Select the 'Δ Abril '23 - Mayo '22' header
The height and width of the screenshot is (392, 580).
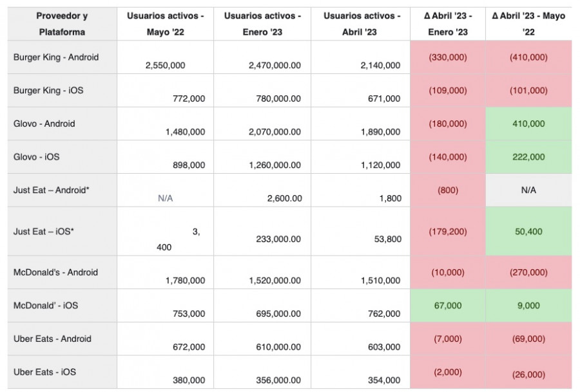pyautogui.click(x=528, y=24)
